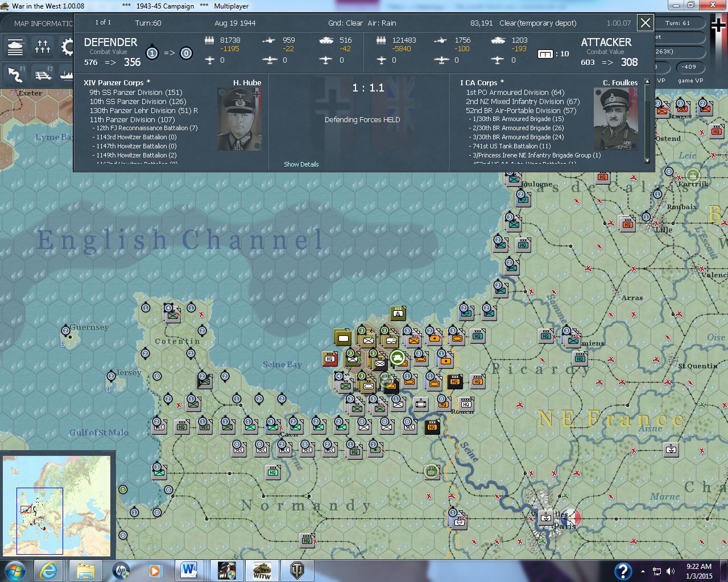
Task: Select 2/30th BR Armoured Brigade (26)
Action: pyautogui.click(x=518, y=128)
